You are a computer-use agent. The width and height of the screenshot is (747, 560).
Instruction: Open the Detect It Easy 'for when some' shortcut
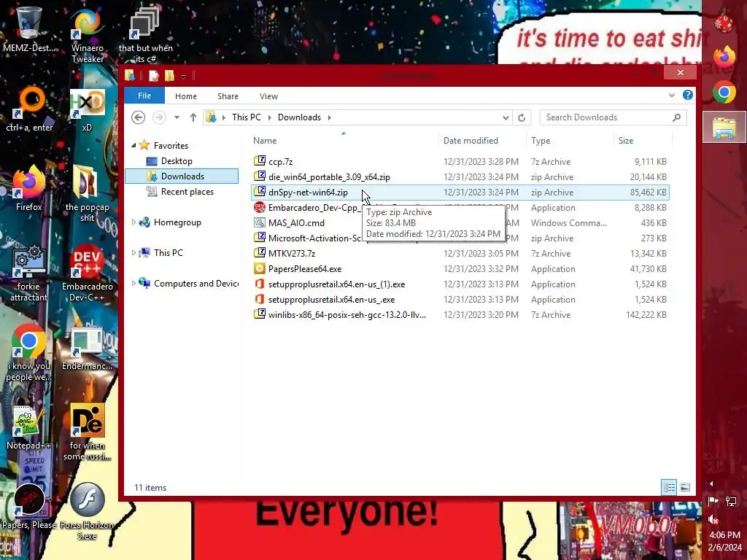point(88,432)
